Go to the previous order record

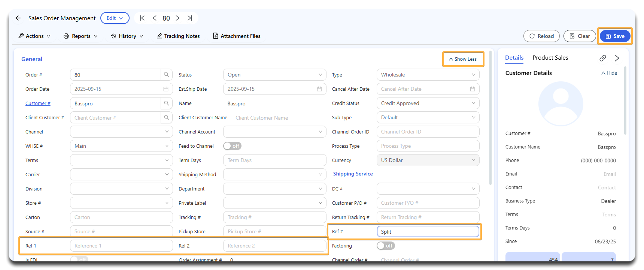pyautogui.click(x=155, y=18)
